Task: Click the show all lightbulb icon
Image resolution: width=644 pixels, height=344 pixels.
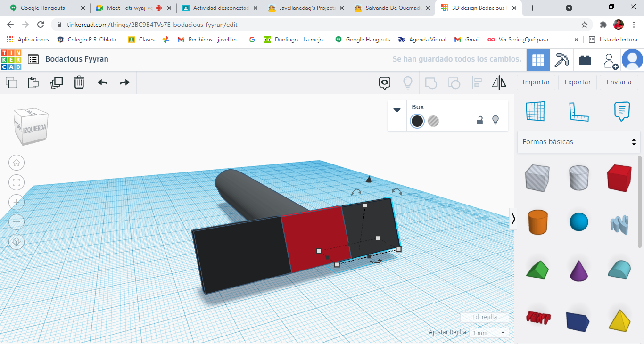Action: coord(408,83)
